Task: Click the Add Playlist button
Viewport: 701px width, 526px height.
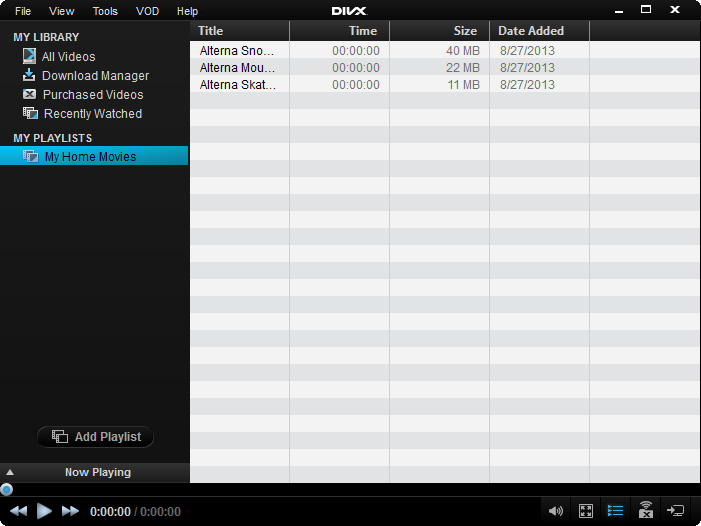Action: point(95,437)
